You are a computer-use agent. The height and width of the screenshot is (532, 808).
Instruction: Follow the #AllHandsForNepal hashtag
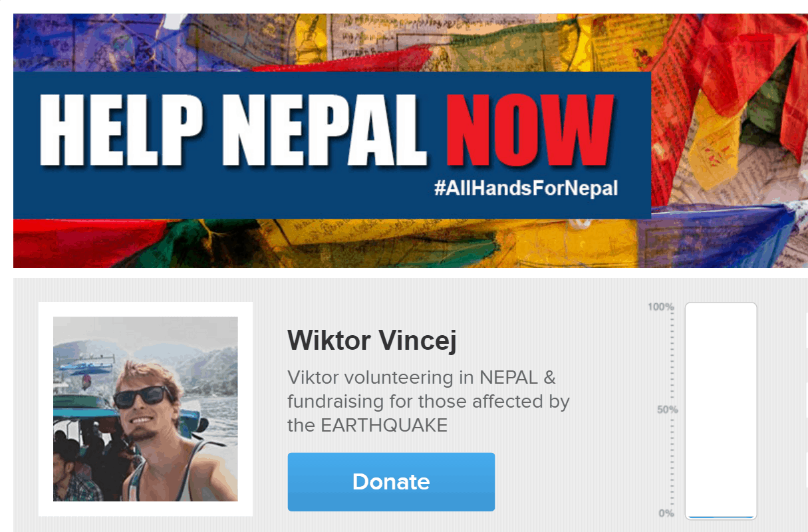click(525, 188)
